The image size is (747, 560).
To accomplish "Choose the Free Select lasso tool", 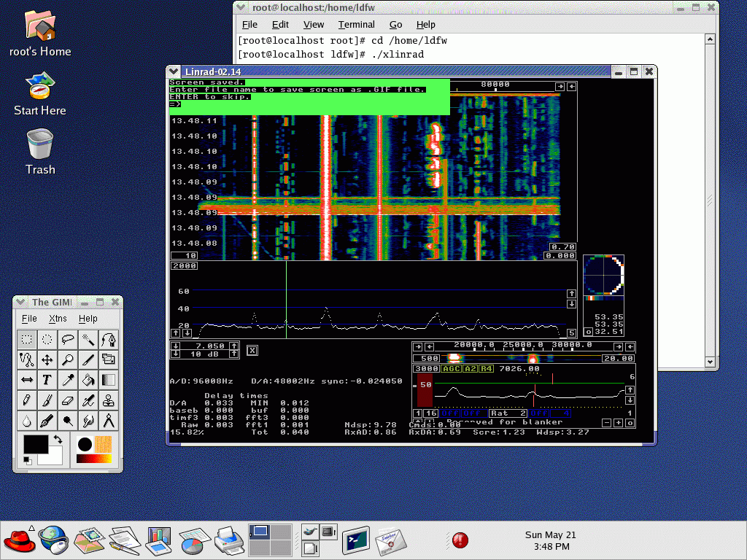I will pos(68,340).
